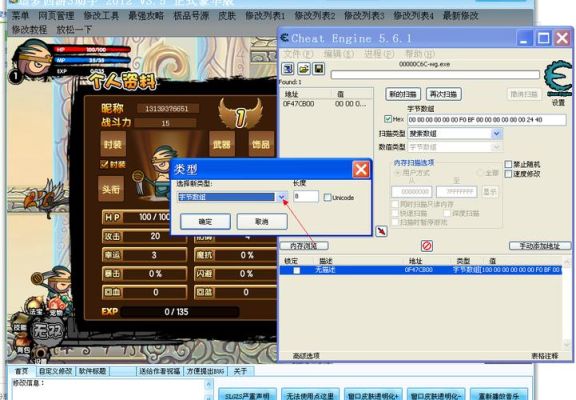576x400 pixels.
Task: Click the 窗口皮肤透明化+ button
Action: click(x=373, y=395)
